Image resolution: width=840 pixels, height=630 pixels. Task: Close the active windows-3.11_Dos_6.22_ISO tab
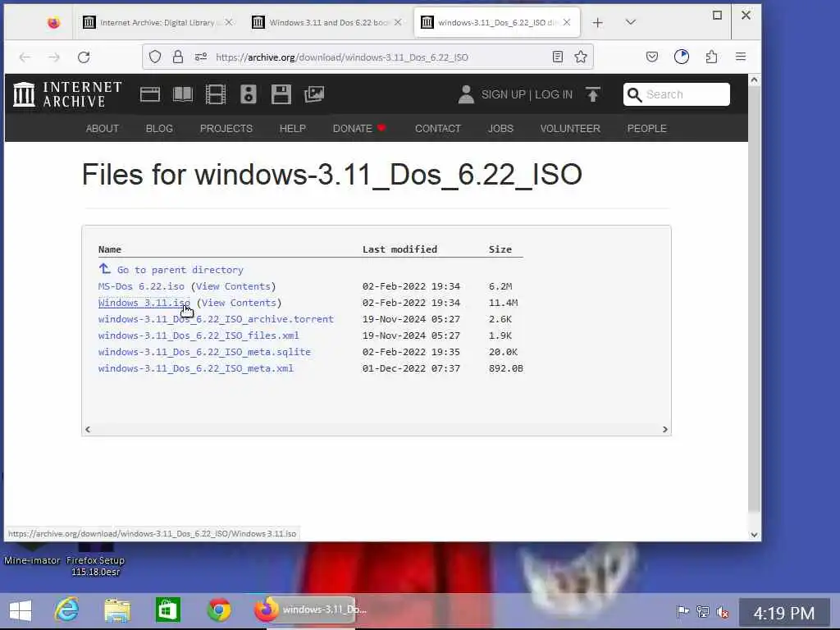(x=567, y=22)
